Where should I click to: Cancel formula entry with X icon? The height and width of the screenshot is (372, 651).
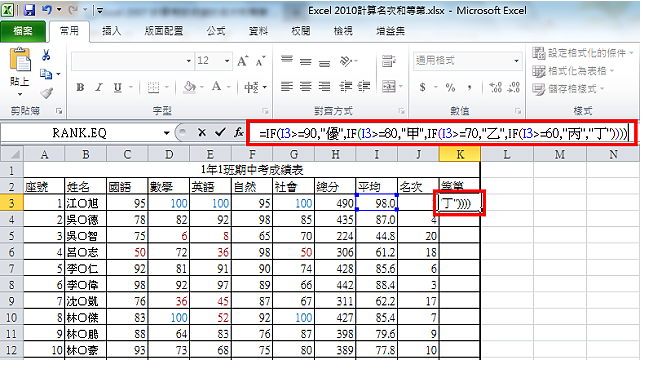[202, 132]
